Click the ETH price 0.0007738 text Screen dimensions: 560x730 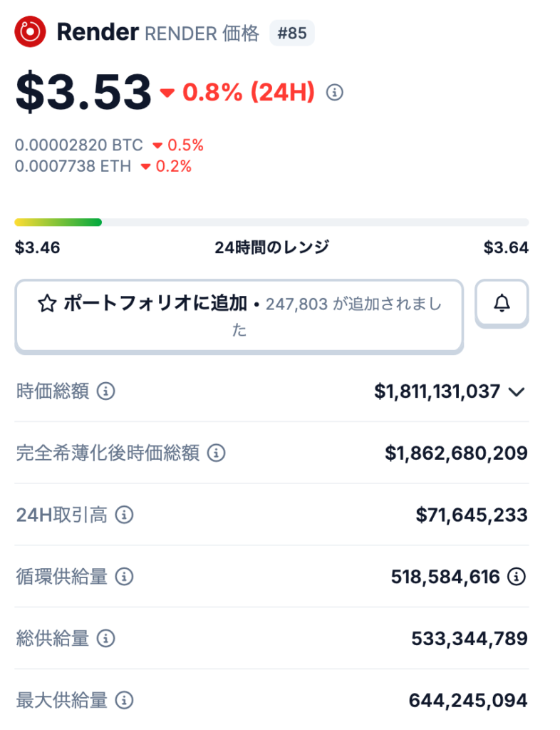pos(73,166)
